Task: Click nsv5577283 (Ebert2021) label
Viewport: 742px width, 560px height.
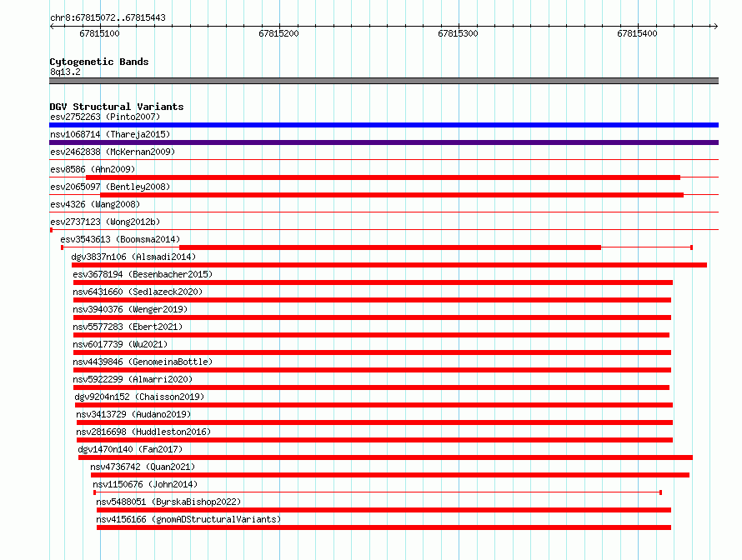Action: [128, 327]
